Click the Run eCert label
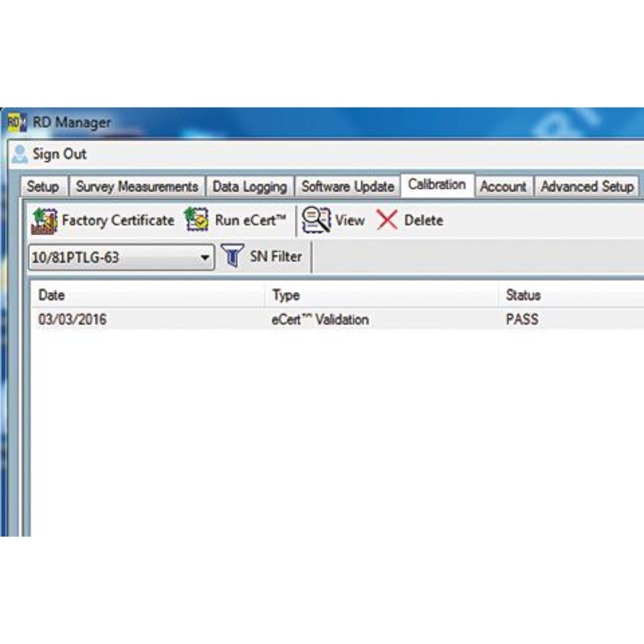 click(250, 220)
